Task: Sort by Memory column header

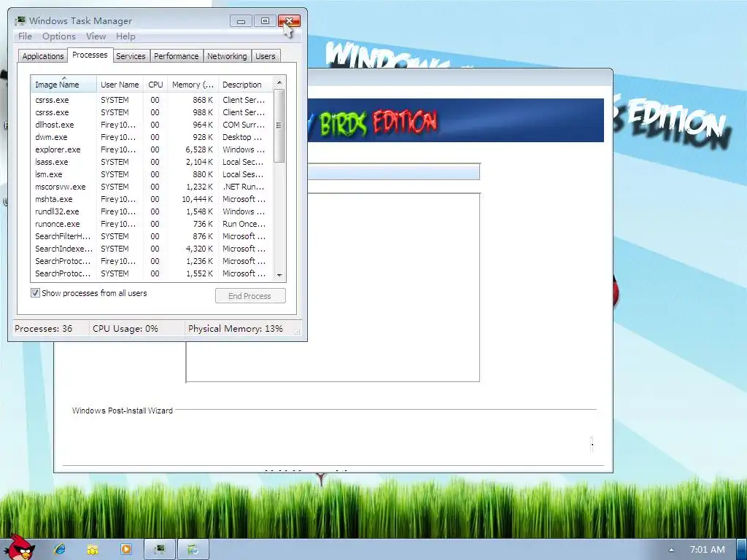Action: pos(193,85)
